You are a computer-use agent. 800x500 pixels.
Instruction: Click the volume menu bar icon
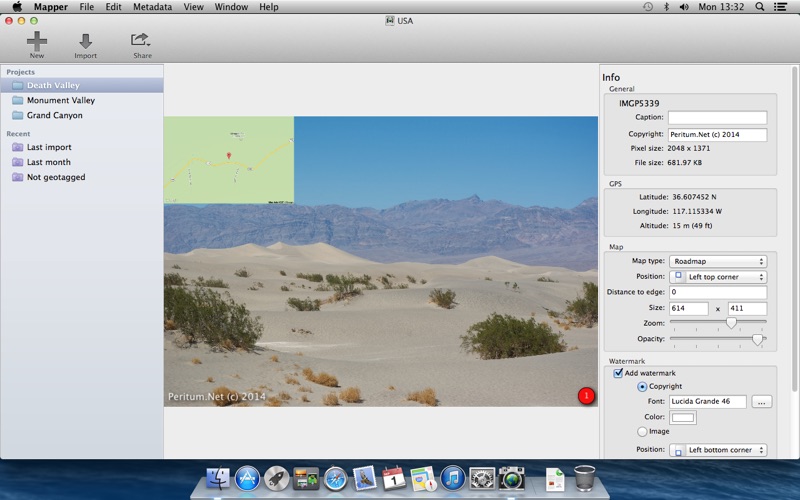(684, 7)
